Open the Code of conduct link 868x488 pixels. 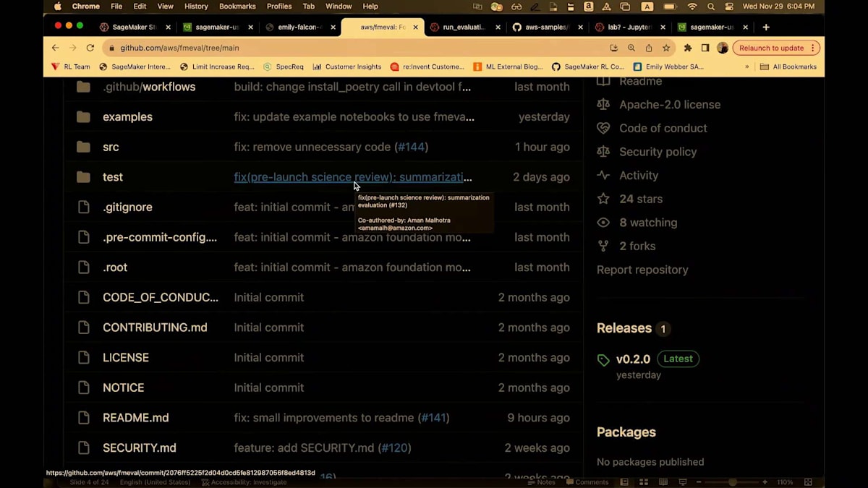click(x=663, y=128)
